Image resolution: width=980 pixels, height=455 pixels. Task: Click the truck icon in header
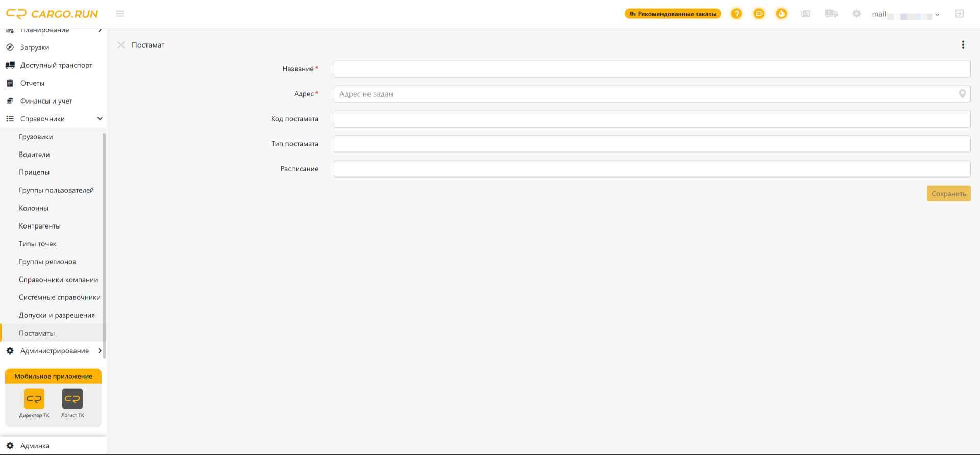click(831, 14)
